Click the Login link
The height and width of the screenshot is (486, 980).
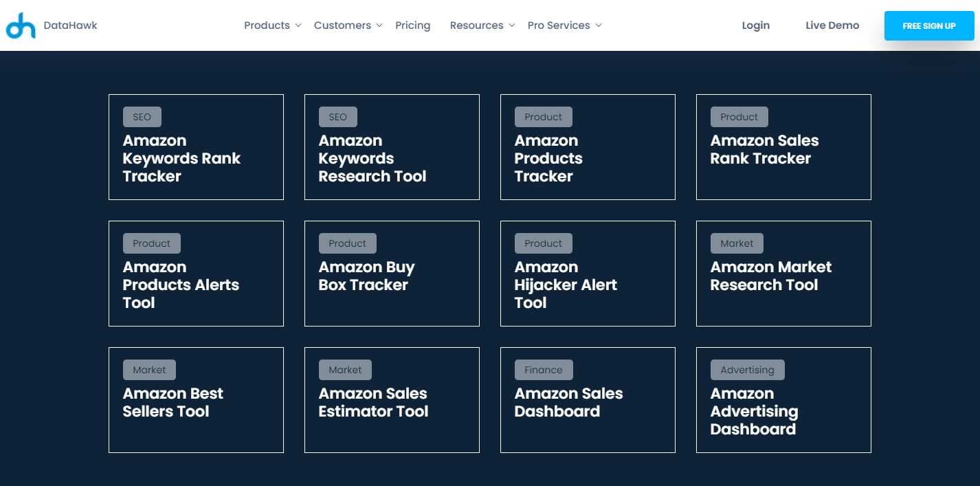(755, 25)
